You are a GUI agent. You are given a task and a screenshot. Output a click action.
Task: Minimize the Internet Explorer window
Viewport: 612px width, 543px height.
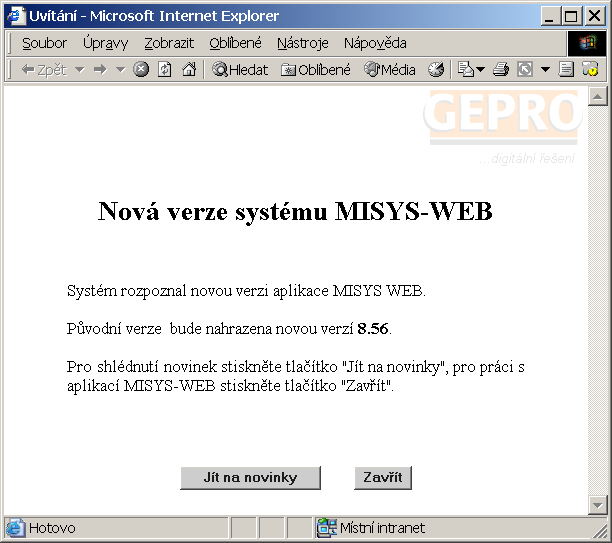549,16
